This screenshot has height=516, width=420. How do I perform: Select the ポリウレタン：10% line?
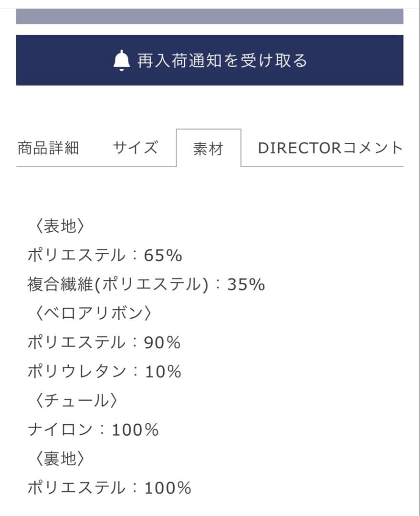102,369
